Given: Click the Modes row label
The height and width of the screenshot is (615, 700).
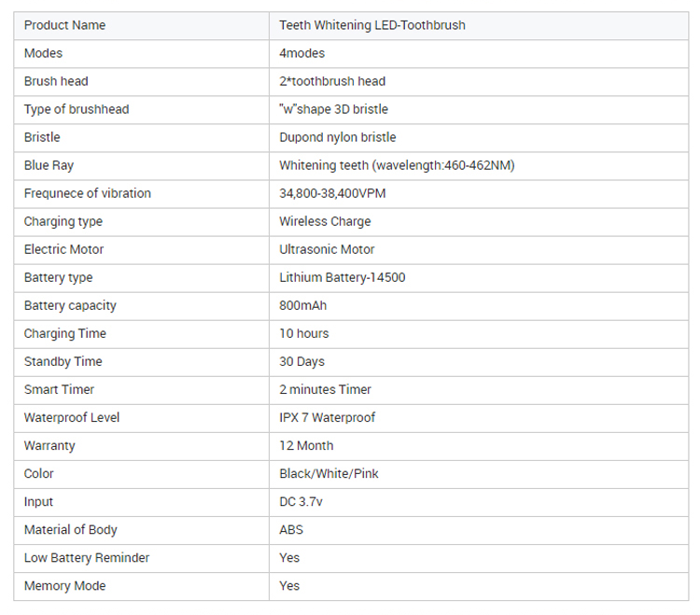Looking at the screenshot, I should pos(43,53).
